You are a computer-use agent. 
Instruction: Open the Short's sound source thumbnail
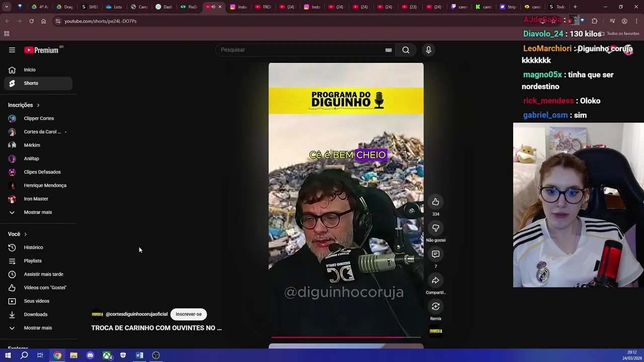[x=436, y=331]
